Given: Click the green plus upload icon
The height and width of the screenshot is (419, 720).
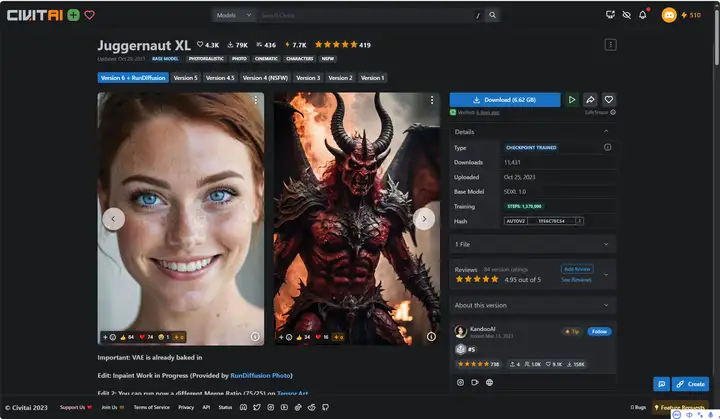Looking at the screenshot, I should click(73, 15).
